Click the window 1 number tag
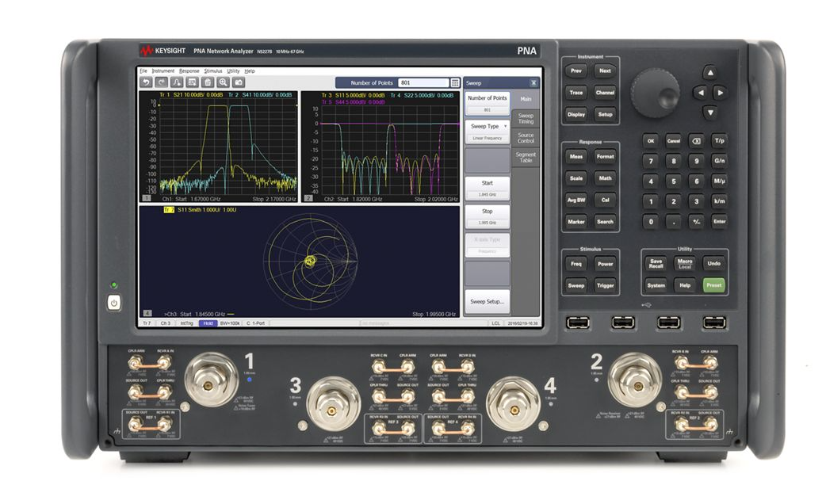Screen dimensions: 826x504 click(147, 199)
